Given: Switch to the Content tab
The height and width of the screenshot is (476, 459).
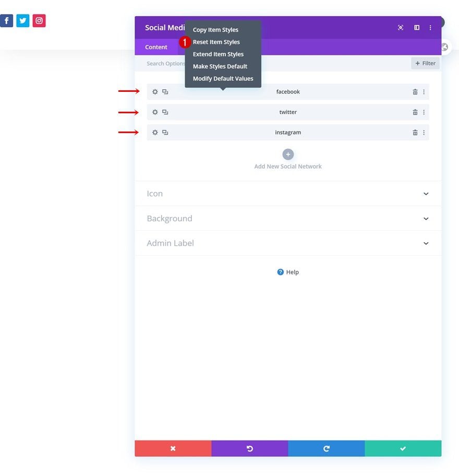Looking at the screenshot, I should (156, 47).
